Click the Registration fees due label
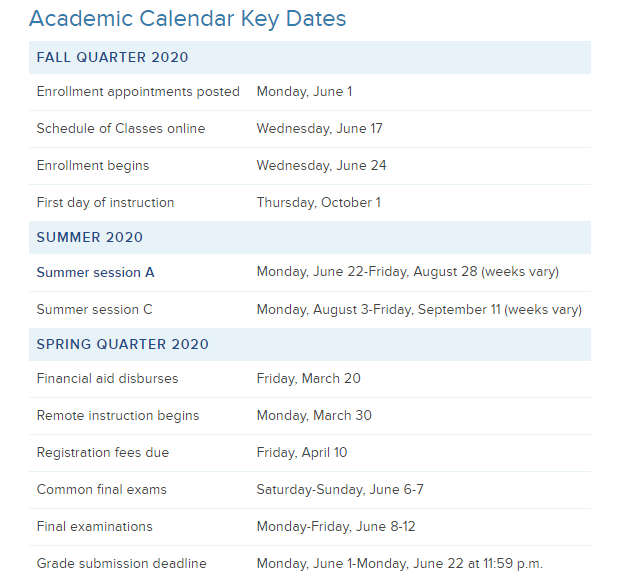The image size is (644, 580). pyautogui.click(x=103, y=453)
